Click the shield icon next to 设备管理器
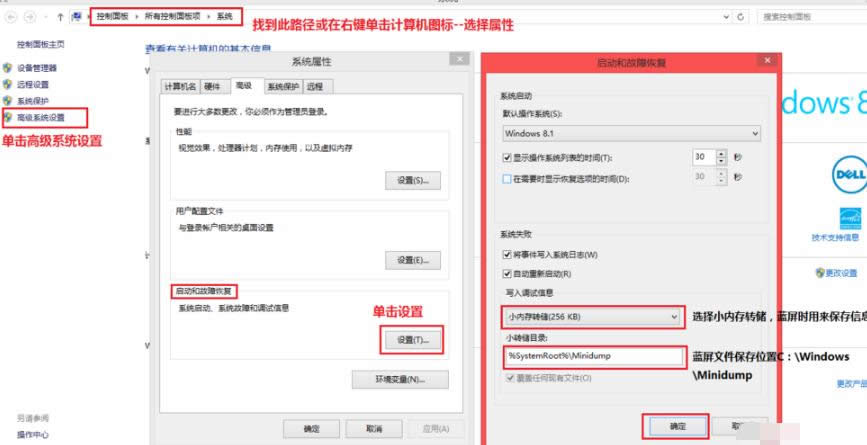 [x=8, y=68]
